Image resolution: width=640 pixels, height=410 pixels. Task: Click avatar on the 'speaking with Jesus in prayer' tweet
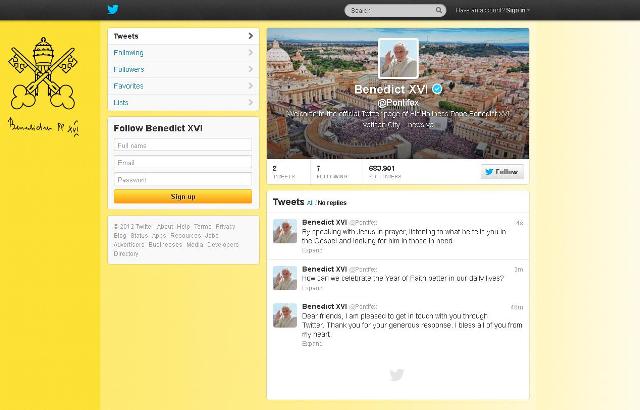pos(285,231)
